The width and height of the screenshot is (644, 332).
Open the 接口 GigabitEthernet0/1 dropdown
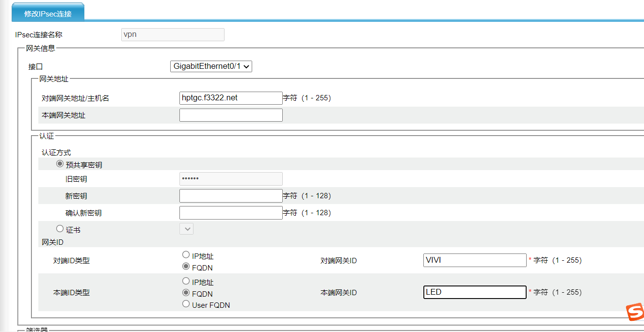pos(211,66)
